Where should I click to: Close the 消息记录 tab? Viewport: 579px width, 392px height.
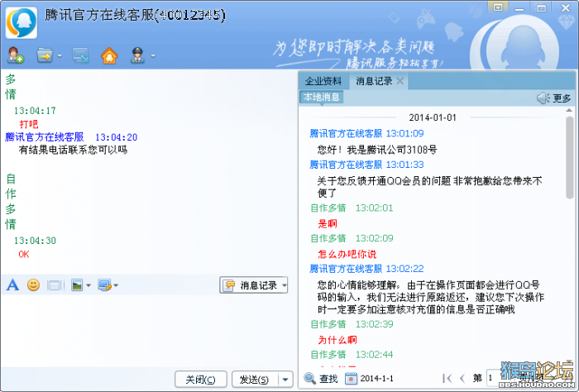pyautogui.click(x=400, y=81)
